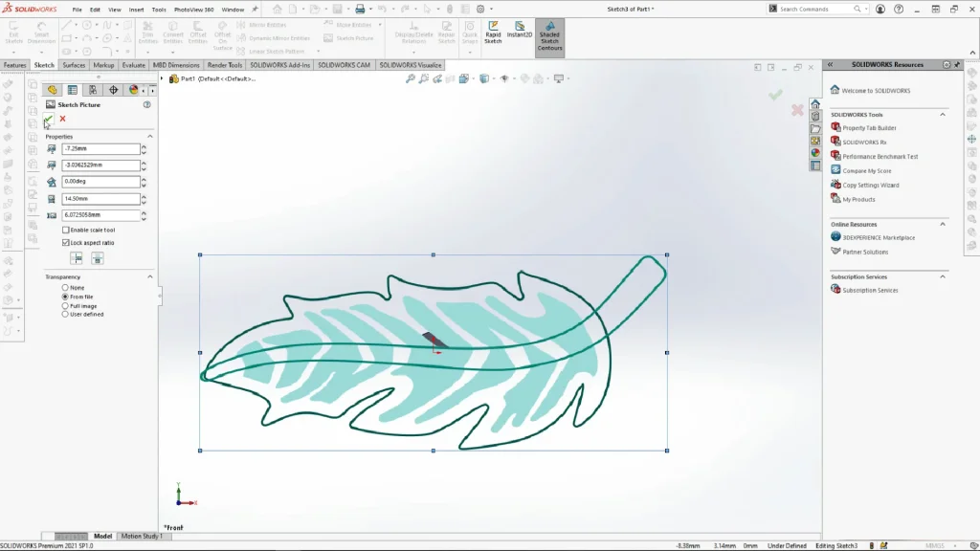This screenshot has height=551, width=980.
Task: Switch to the Surfaces tab
Action: point(74,65)
